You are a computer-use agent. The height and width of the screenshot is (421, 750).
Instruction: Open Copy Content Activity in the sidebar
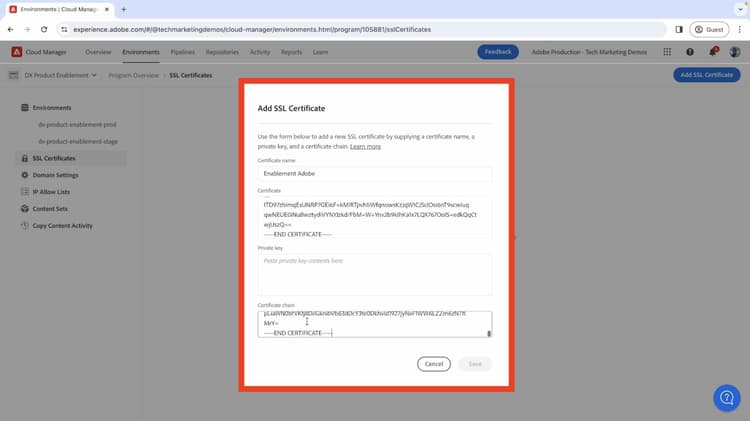[62, 226]
